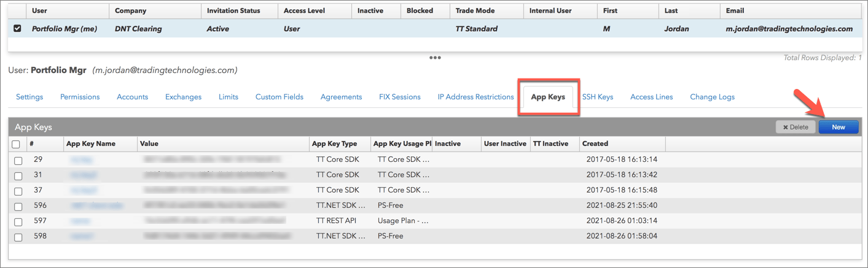Switch to the SSH Keys tab
This screenshot has width=868, height=268.
coord(598,97)
